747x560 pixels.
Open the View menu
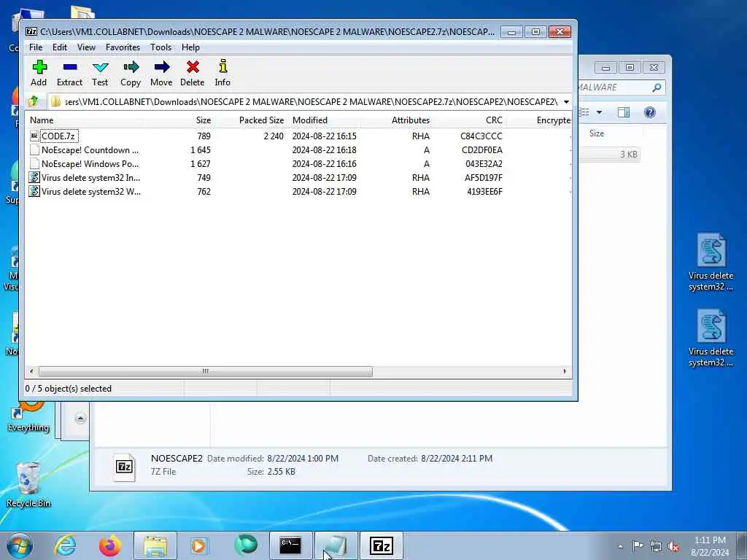point(86,47)
